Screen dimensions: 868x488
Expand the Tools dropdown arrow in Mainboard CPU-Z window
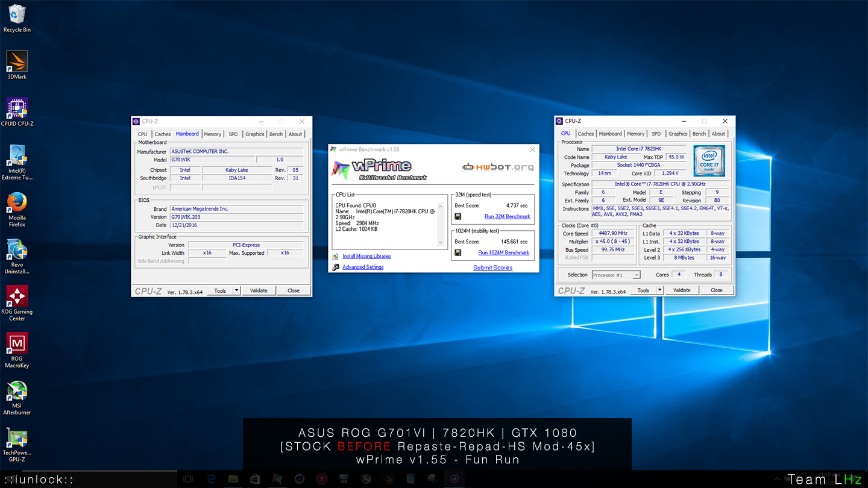(237, 290)
